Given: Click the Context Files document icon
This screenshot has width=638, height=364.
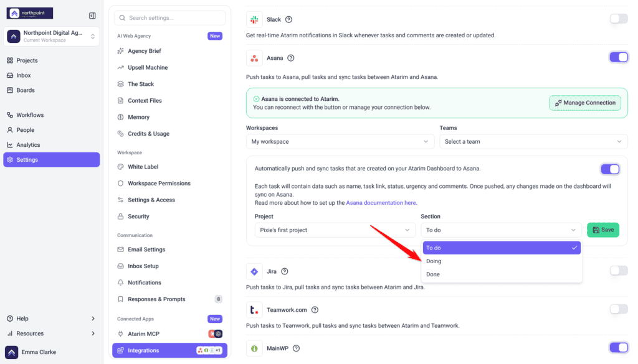Looking at the screenshot, I should [120, 100].
